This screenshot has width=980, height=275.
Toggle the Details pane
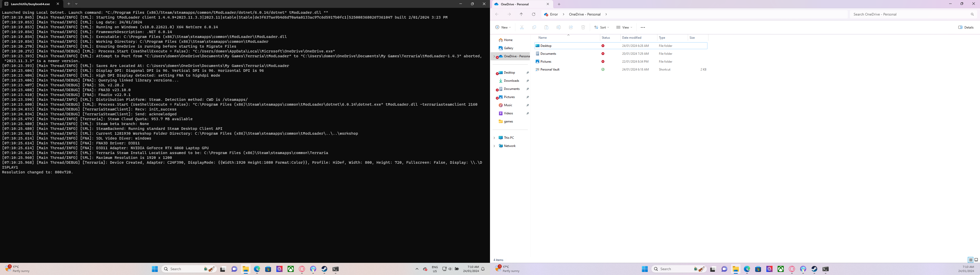coord(965,27)
